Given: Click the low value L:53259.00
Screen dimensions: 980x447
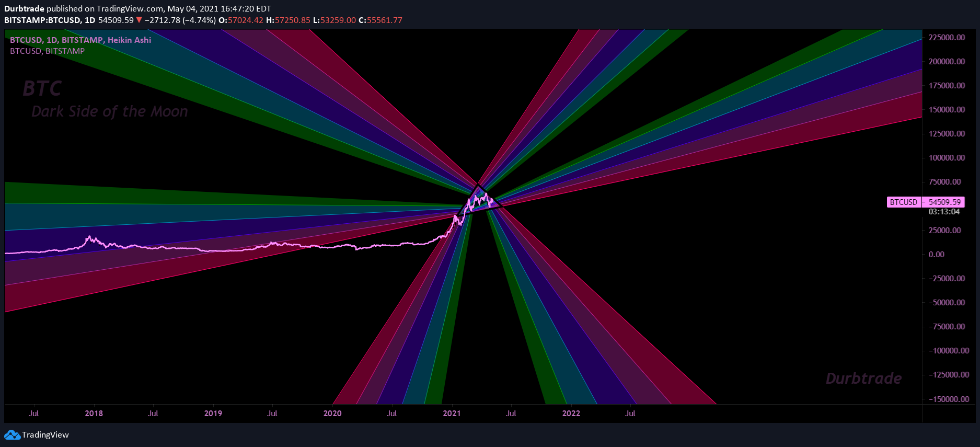Looking at the screenshot, I should 335,20.
